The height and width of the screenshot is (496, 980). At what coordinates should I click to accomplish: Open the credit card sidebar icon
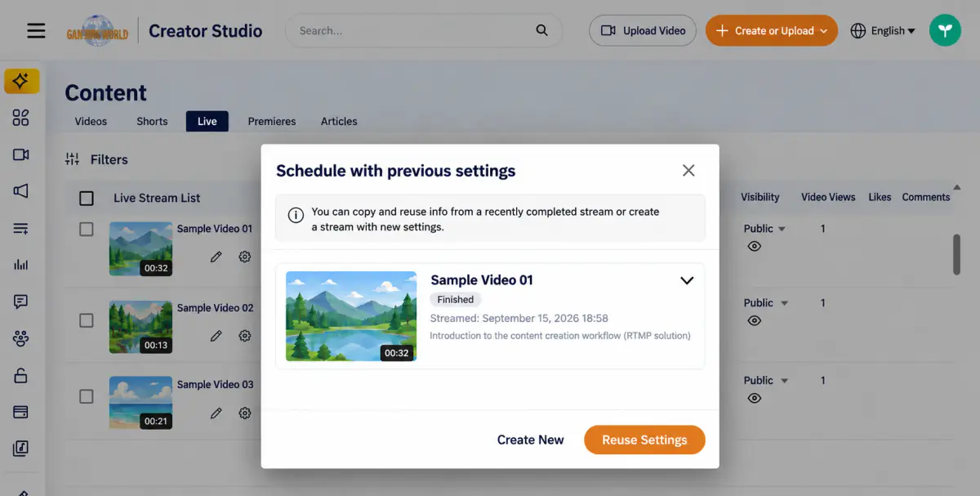click(21, 412)
